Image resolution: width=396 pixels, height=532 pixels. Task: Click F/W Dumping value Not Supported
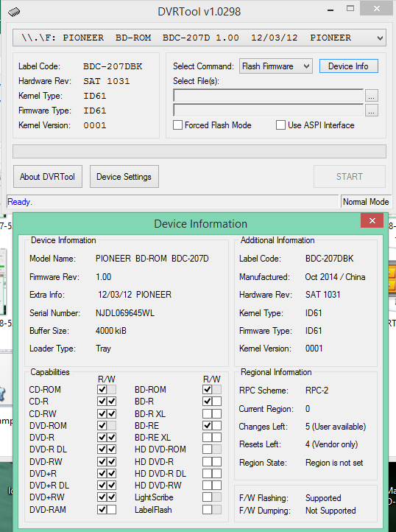(330, 511)
